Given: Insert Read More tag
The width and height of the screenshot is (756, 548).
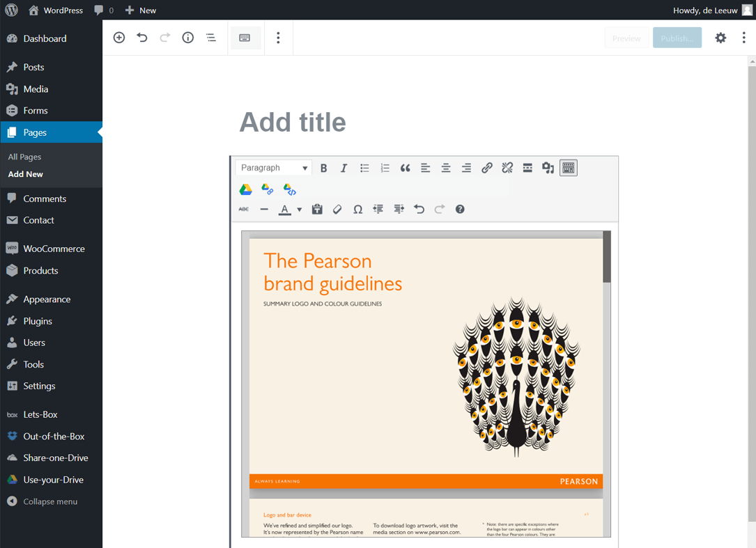Looking at the screenshot, I should (527, 168).
